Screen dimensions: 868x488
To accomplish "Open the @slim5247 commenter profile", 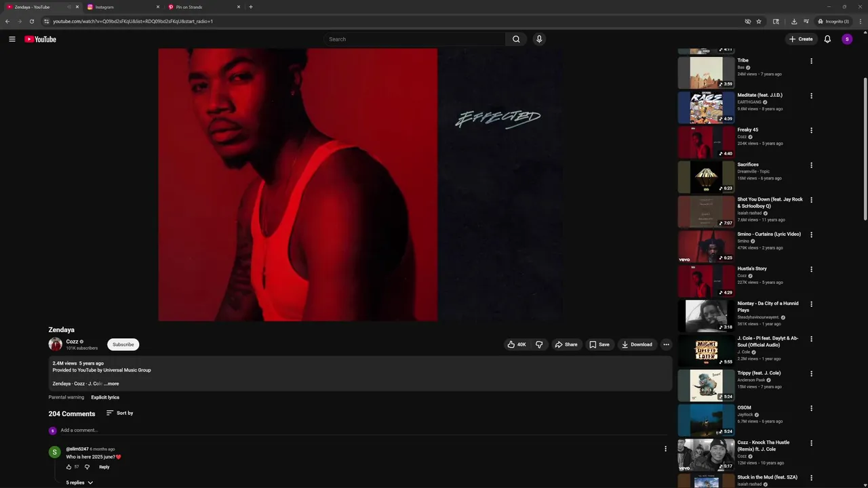I will [77, 449].
